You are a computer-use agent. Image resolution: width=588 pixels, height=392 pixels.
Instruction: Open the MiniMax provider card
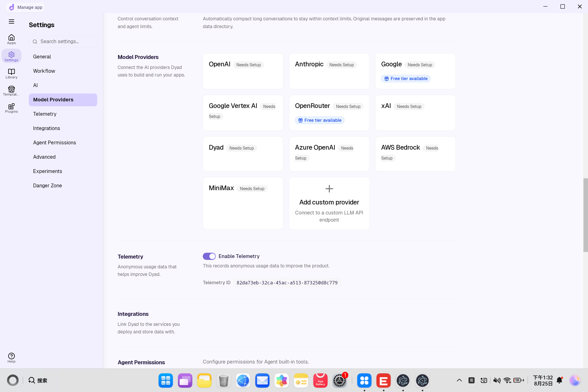tap(243, 203)
